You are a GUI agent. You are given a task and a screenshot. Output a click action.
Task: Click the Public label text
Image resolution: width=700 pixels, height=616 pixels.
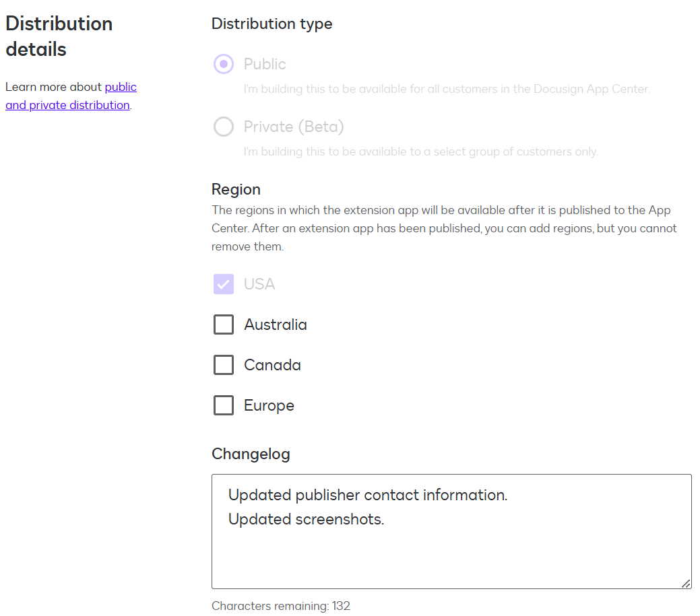[265, 64]
